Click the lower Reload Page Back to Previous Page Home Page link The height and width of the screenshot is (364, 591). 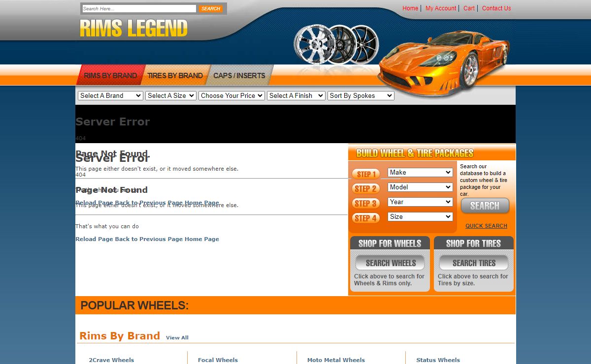[147, 239]
